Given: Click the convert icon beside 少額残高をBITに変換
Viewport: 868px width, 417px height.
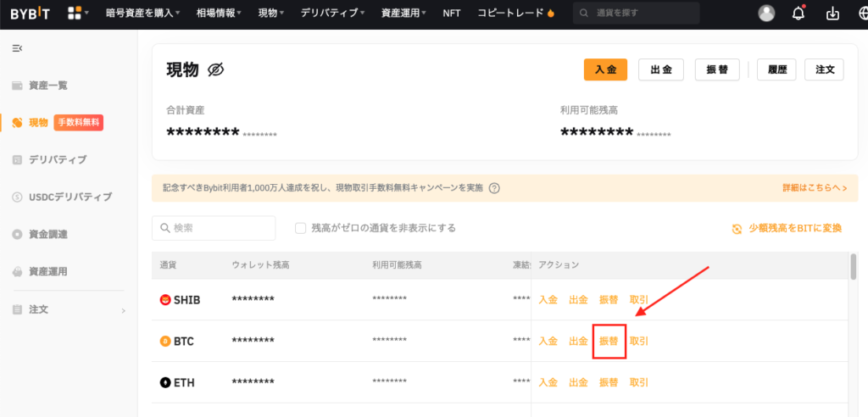Looking at the screenshot, I should pyautogui.click(x=737, y=229).
